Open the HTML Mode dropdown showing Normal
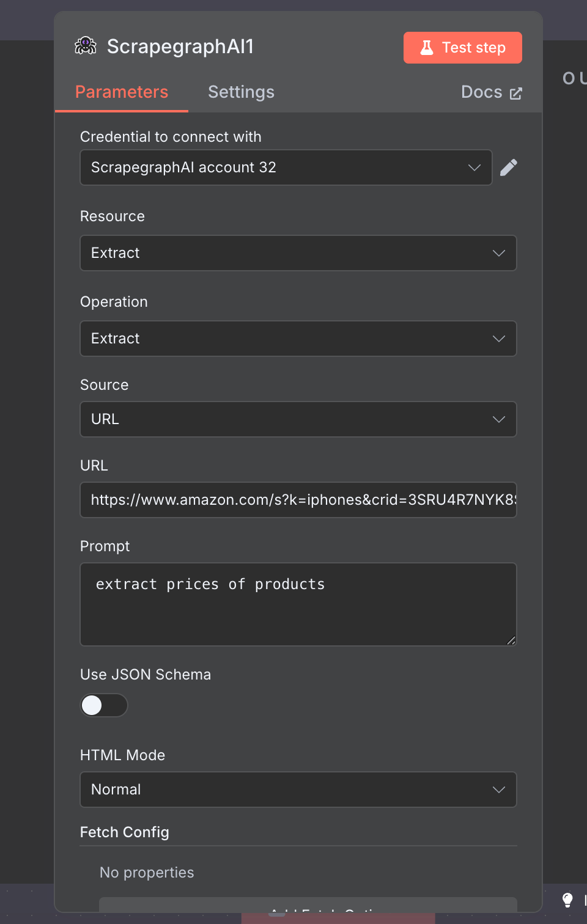587x924 pixels. (x=298, y=790)
